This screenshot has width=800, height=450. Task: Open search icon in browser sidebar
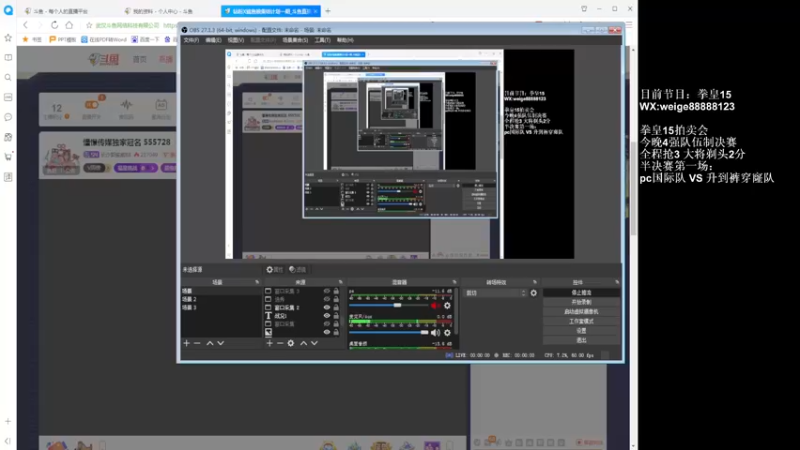coord(8,78)
